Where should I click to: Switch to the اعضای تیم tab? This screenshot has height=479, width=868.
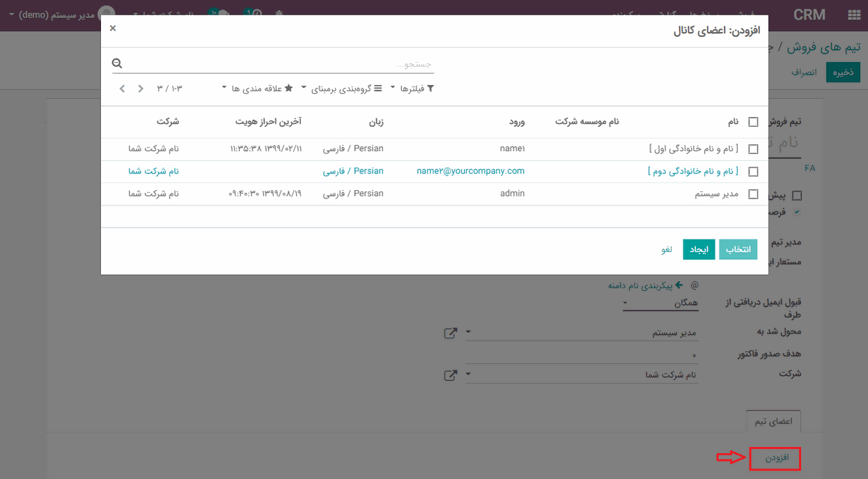point(773,421)
